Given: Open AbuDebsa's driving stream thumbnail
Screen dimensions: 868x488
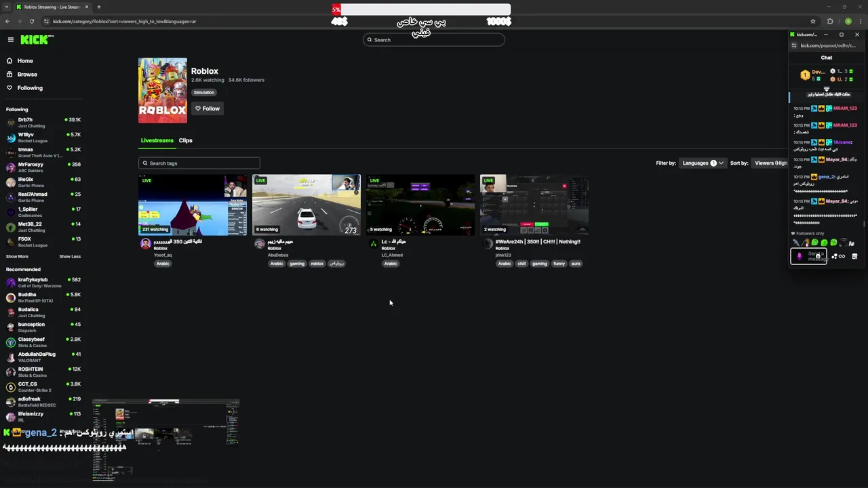Looking at the screenshot, I should (x=307, y=205).
